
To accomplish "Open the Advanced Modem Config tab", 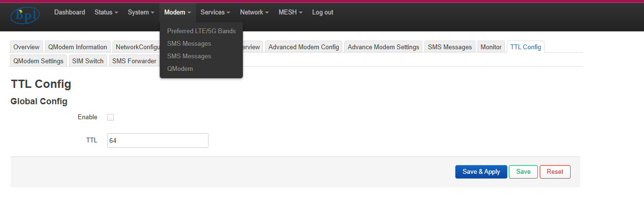I will (x=304, y=47).
